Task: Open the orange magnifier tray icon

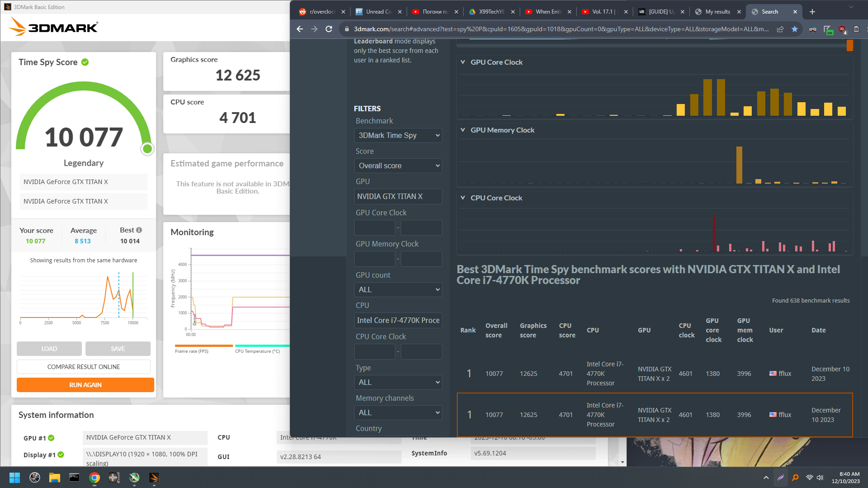Action: click(795, 478)
